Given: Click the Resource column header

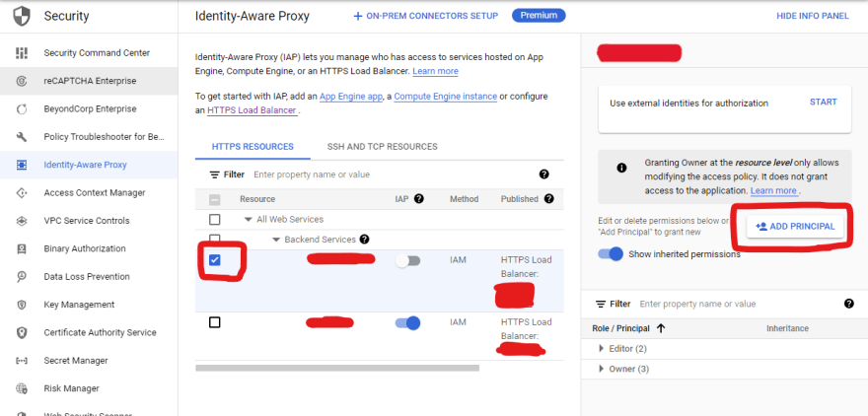Looking at the screenshot, I should pos(257,199).
